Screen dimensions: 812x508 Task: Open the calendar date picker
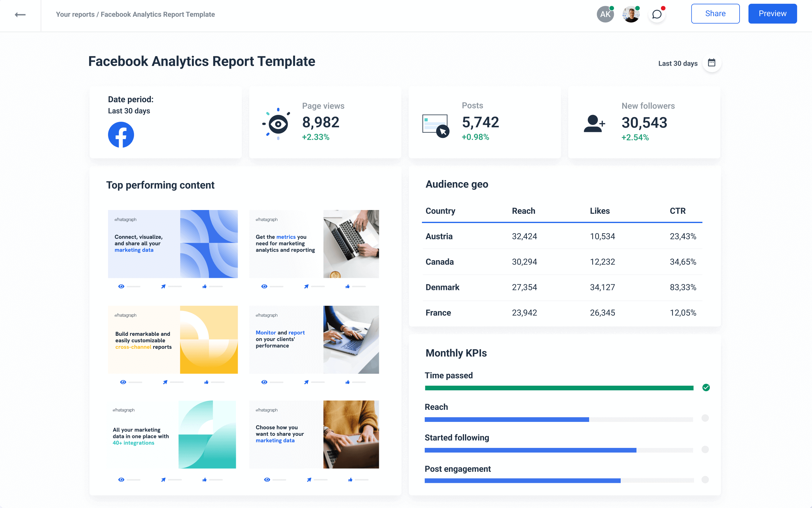(712, 63)
